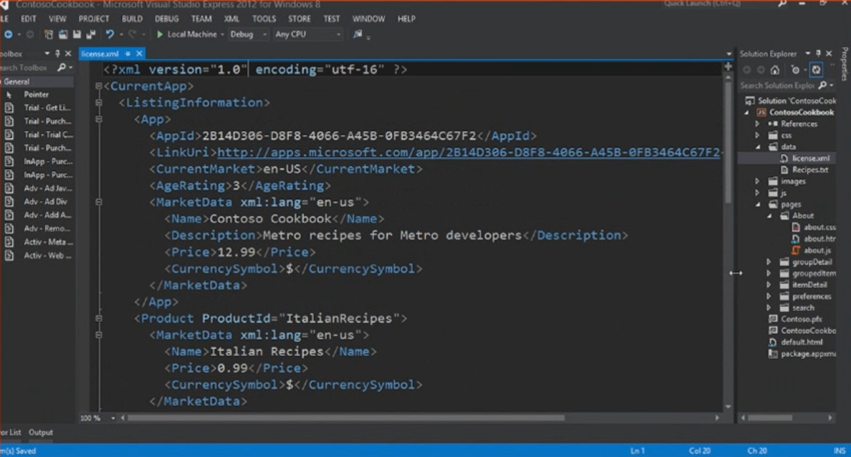Select the Pointer tool in Toolbox
The height and width of the screenshot is (457, 851).
coord(37,94)
